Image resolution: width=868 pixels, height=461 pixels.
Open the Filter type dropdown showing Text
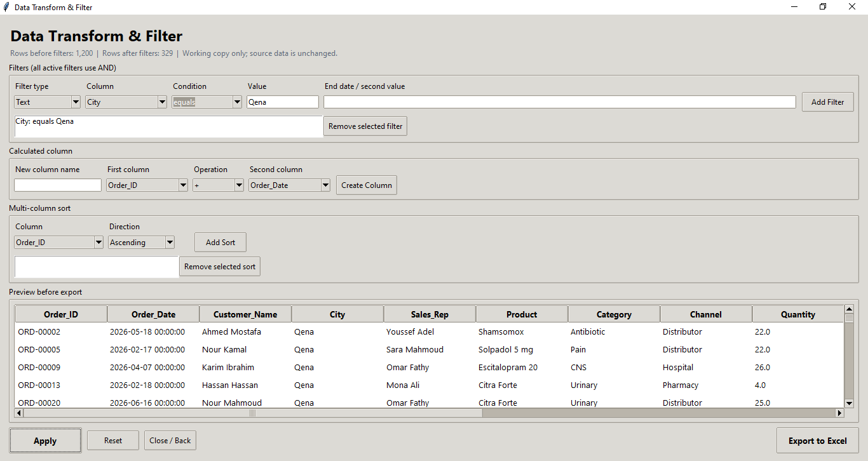[47, 102]
